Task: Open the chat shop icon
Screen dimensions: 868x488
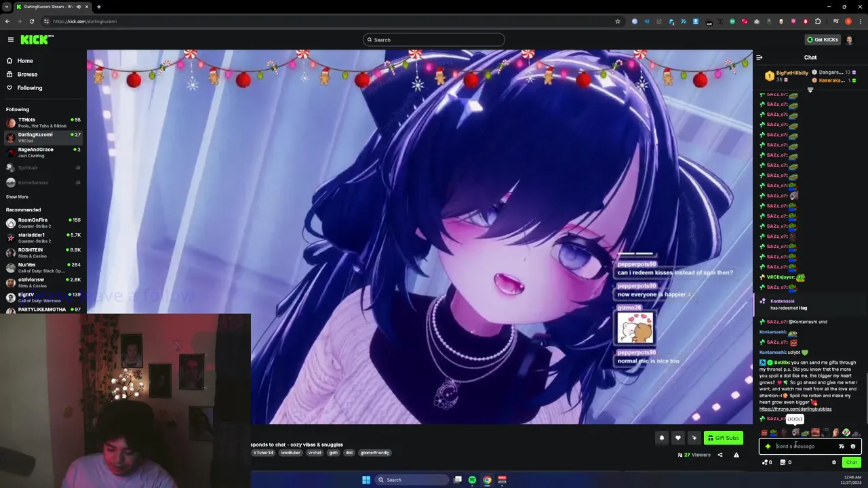Action: [785, 462]
